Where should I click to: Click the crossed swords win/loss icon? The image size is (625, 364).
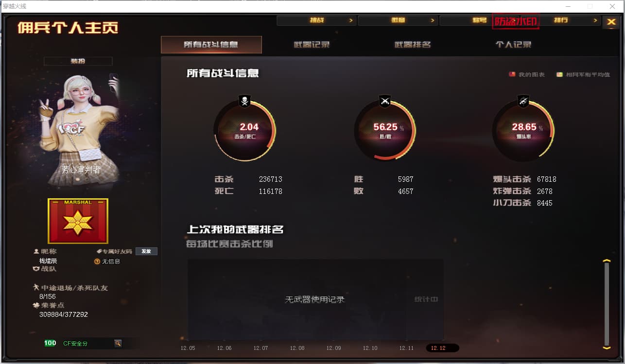point(385,101)
